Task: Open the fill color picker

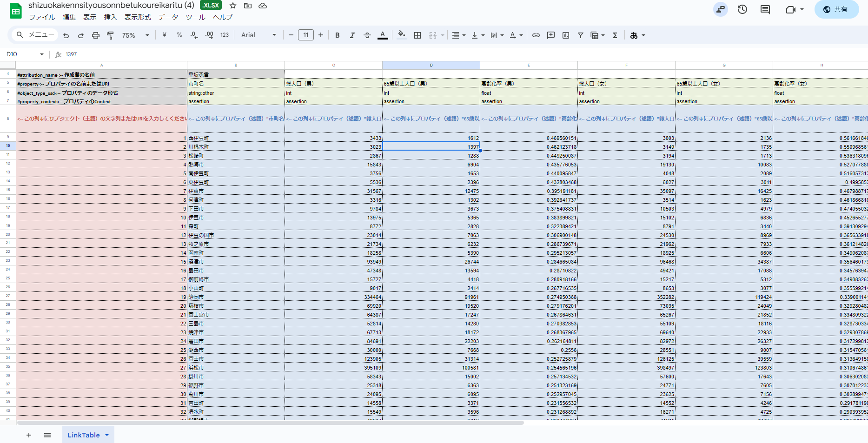Action: [402, 35]
